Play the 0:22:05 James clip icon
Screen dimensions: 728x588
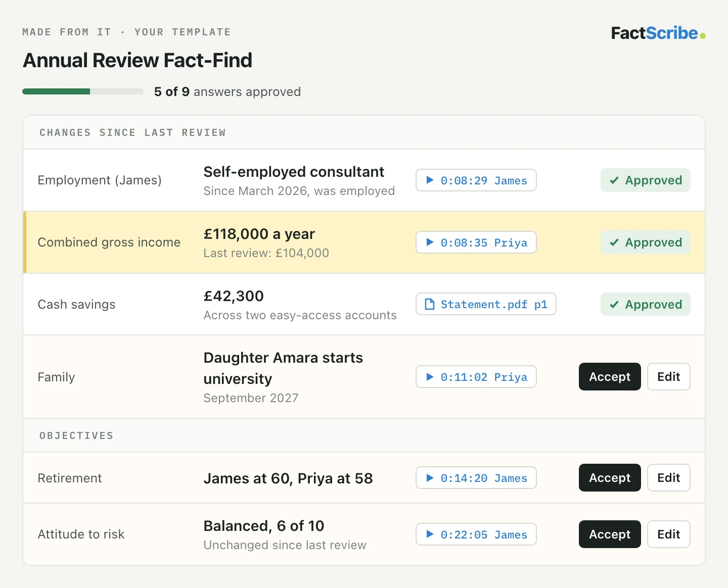point(430,534)
